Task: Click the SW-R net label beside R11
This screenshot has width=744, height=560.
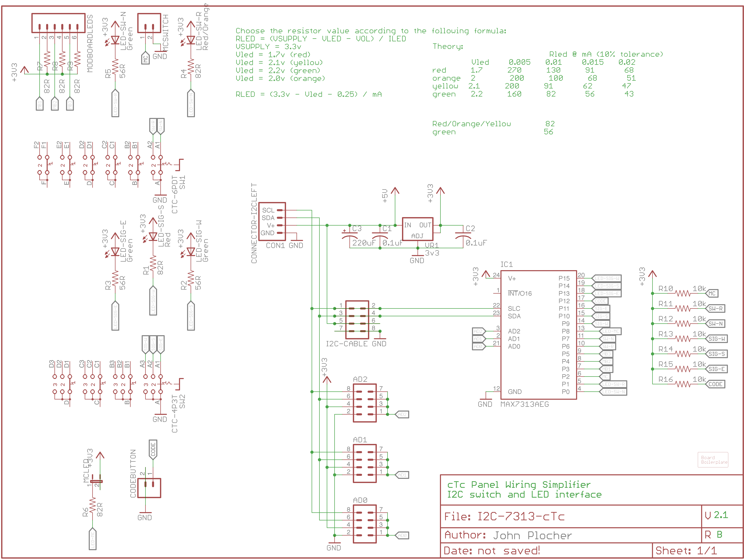Action: coord(715,309)
